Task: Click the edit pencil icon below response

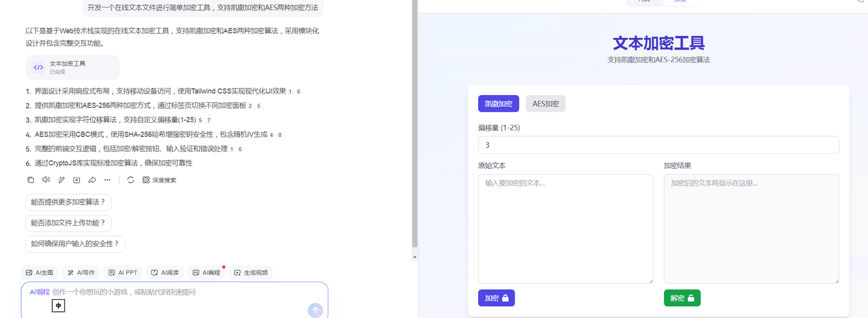Action: (61, 180)
